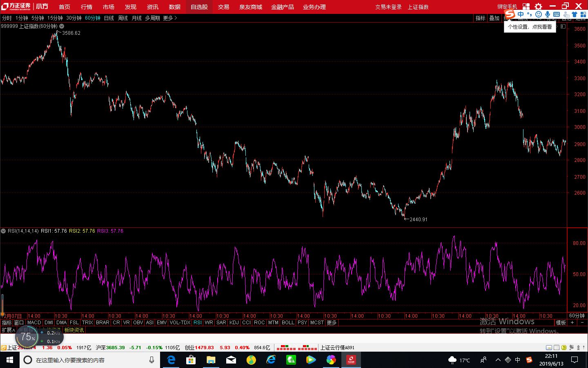Open 自选股 in main menu

click(x=199, y=7)
